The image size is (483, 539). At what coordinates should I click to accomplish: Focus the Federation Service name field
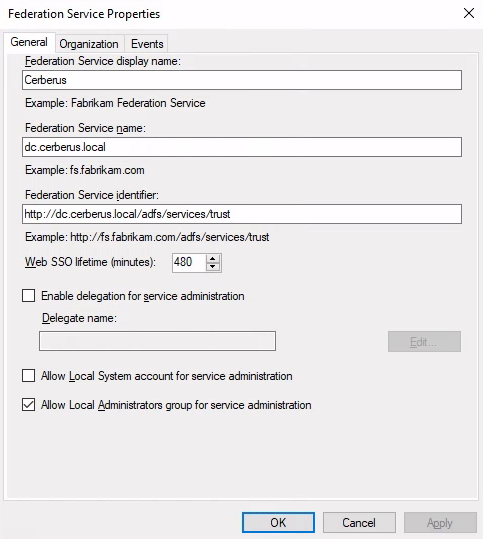242,147
